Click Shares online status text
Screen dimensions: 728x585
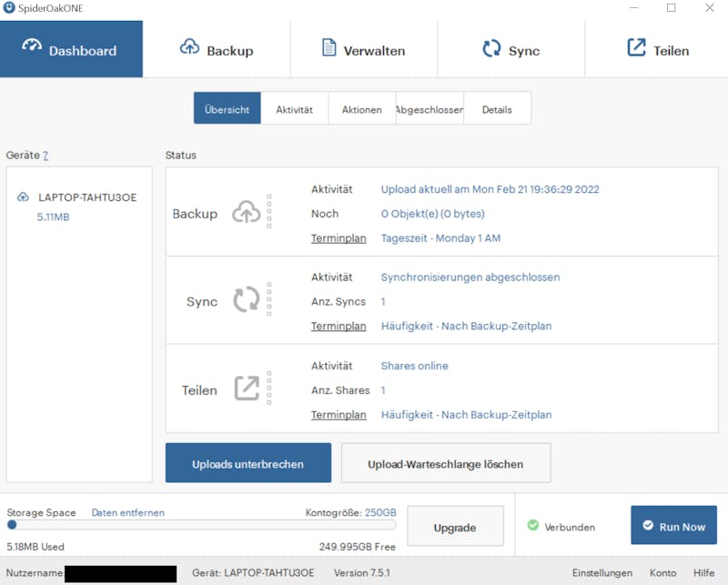click(415, 366)
